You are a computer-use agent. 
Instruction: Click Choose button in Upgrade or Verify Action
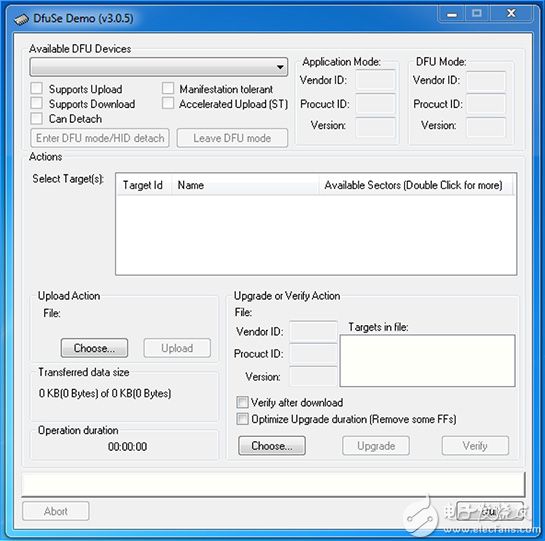[272, 446]
